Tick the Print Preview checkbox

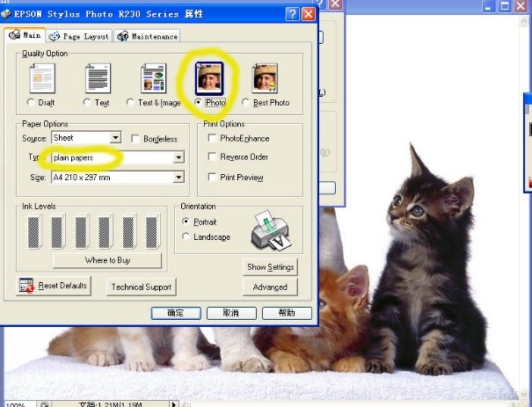click(212, 177)
